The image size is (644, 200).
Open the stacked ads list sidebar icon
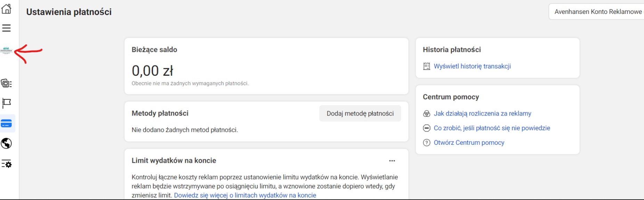click(x=6, y=83)
